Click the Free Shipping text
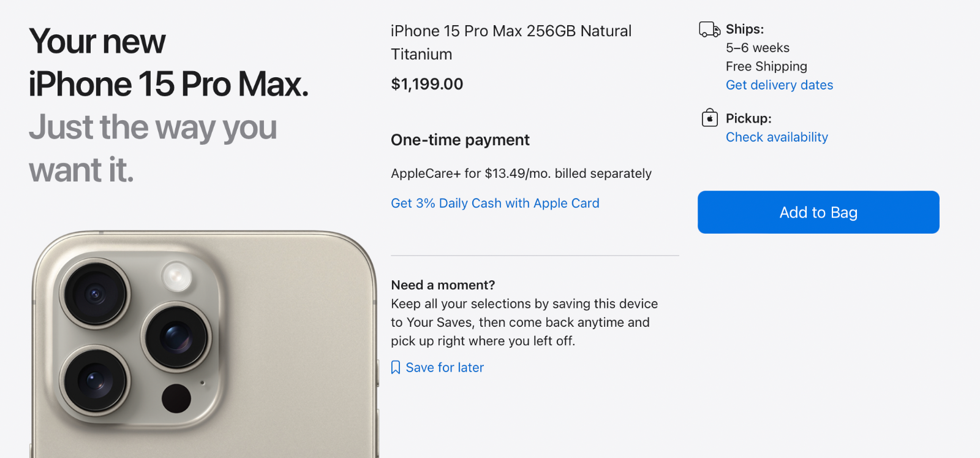 pos(766,66)
